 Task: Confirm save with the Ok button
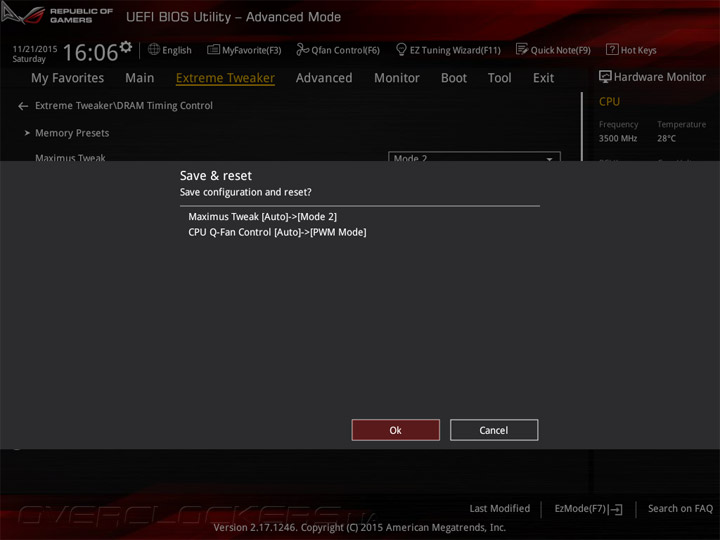pos(395,430)
